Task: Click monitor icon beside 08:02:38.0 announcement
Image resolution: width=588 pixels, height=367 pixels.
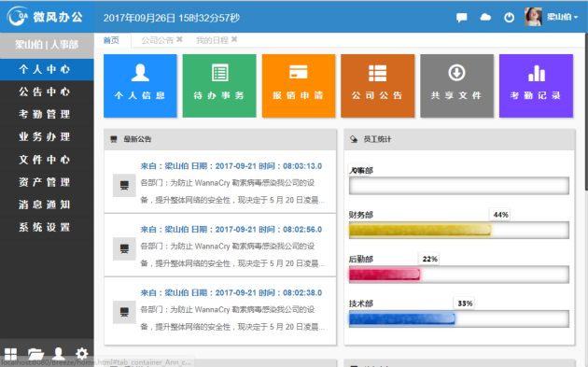Action: [124, 312]
